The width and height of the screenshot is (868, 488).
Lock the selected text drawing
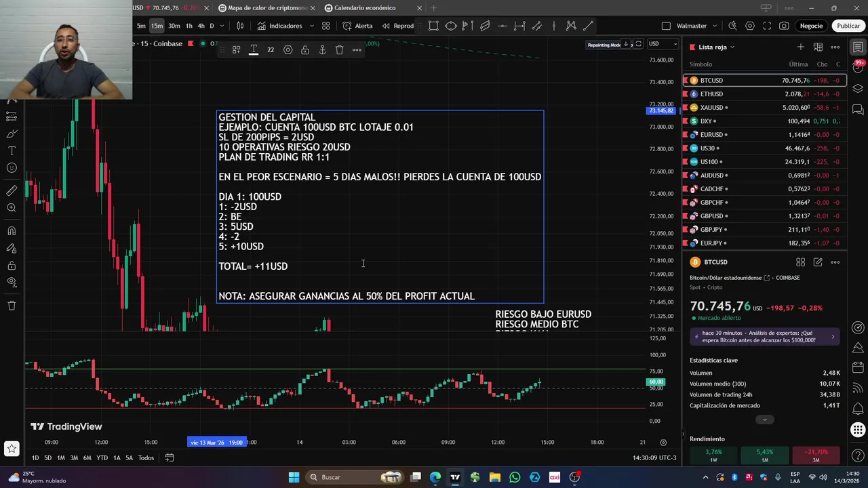305,50
